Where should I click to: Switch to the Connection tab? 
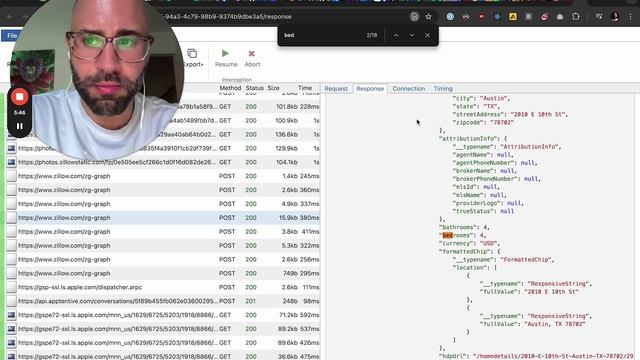click(x=409, y=89)
